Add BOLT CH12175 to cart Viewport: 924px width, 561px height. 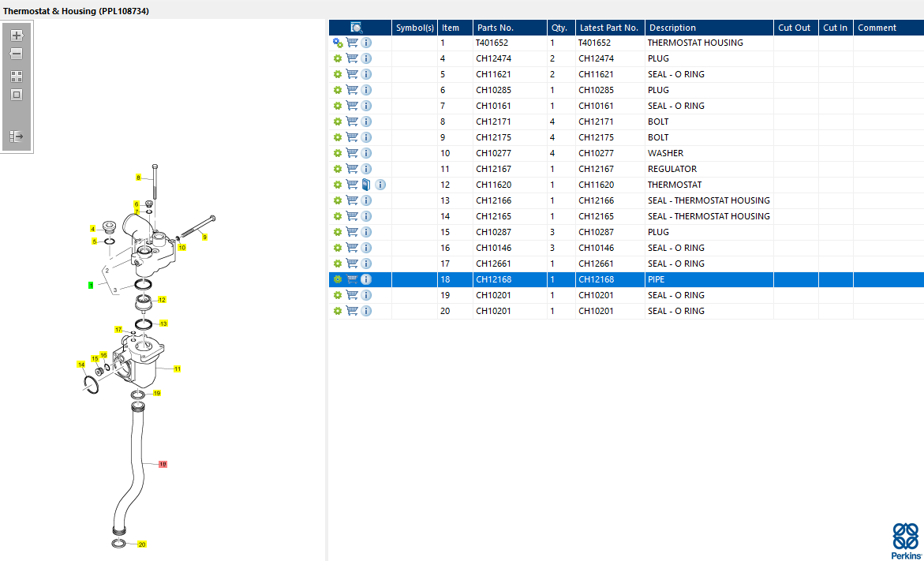[x=352, y=137]
